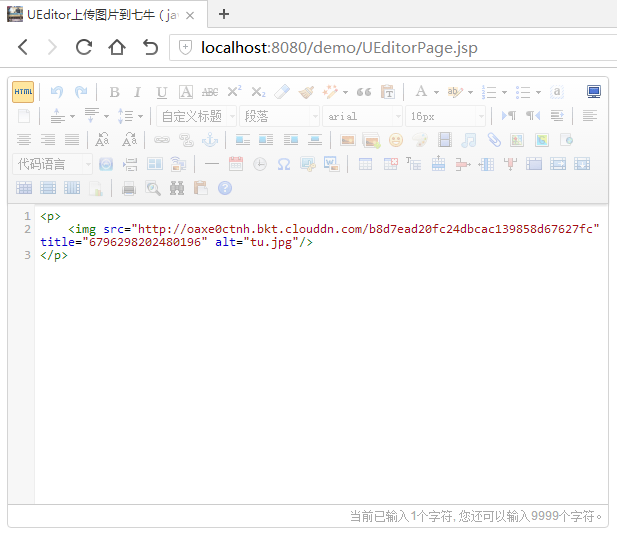The height and width of the screenshot is (536, 617).
Task: Toggle subscript X₂ formatting
Action: click(x=259, y=92)
